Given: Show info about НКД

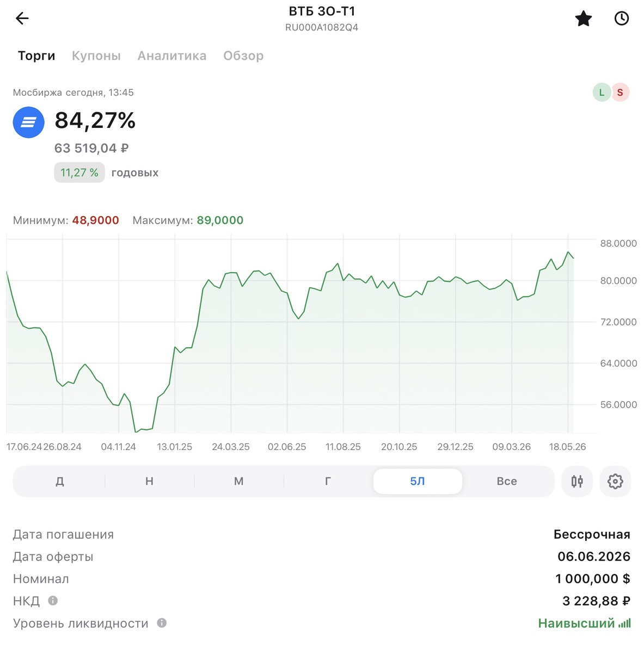Looking at the screenshot, I should (x=53, y=601).
